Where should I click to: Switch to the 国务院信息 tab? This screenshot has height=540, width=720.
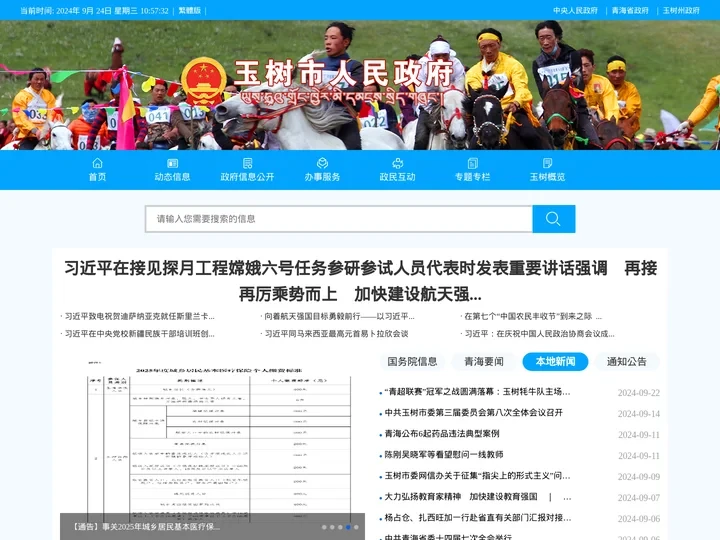[412, 361]
